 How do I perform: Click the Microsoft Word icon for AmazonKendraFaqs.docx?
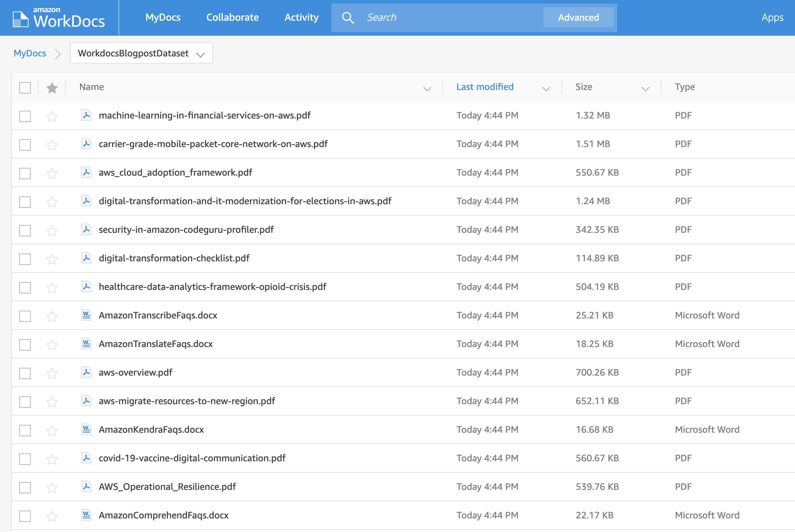pos(85,429)
